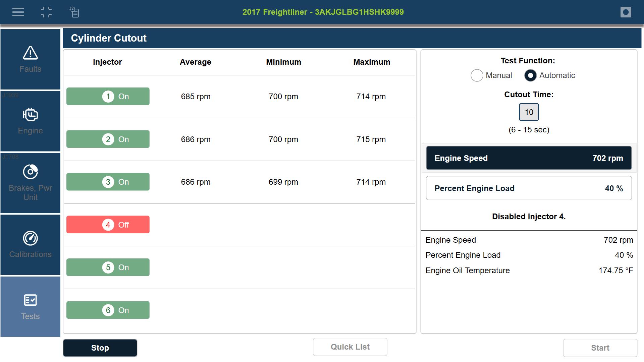
Task: Select the Engine Speed highlighted row
Action: [x=529, y=158]
